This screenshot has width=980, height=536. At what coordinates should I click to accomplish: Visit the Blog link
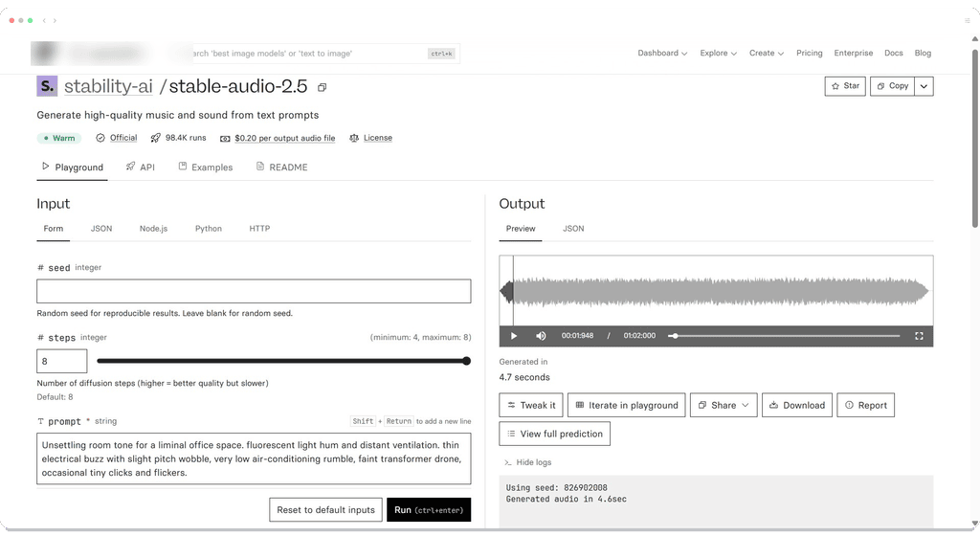[923, 53]
